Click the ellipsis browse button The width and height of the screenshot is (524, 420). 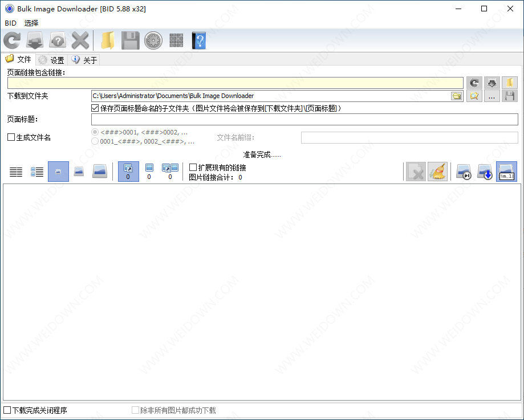492,96
